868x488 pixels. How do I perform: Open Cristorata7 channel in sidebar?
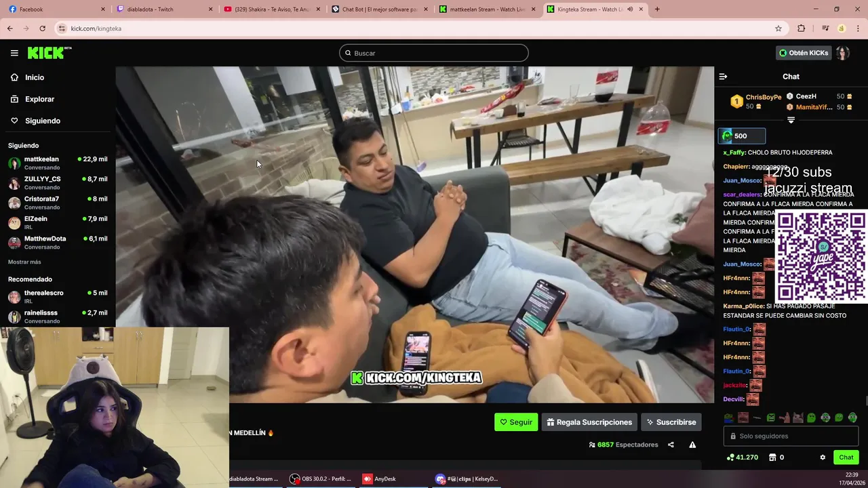point(58,203)
